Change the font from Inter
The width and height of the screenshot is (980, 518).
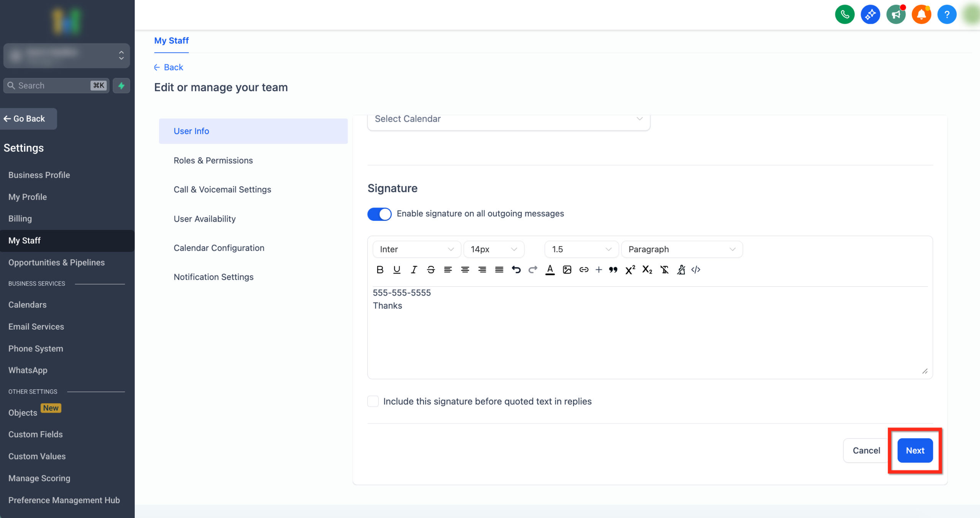[x=416, y=249]
